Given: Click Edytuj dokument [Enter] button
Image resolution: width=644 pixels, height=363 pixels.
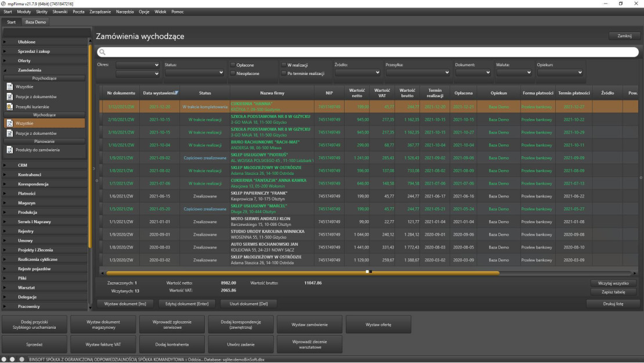Looking at the screenshot, I should click(x=187, y=304).
